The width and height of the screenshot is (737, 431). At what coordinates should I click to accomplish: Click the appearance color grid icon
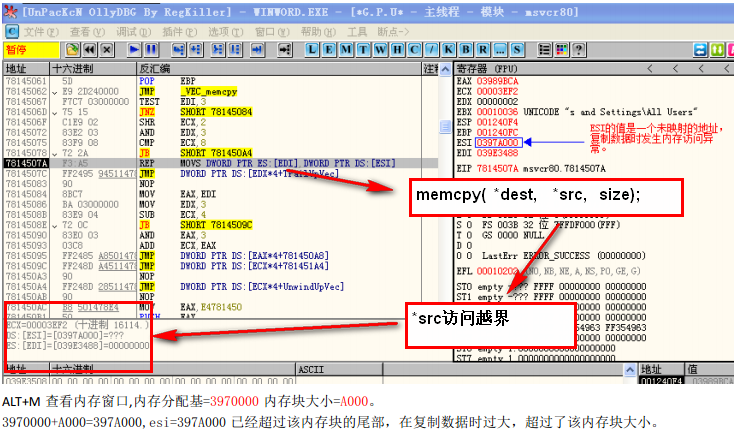pos(562,50)
